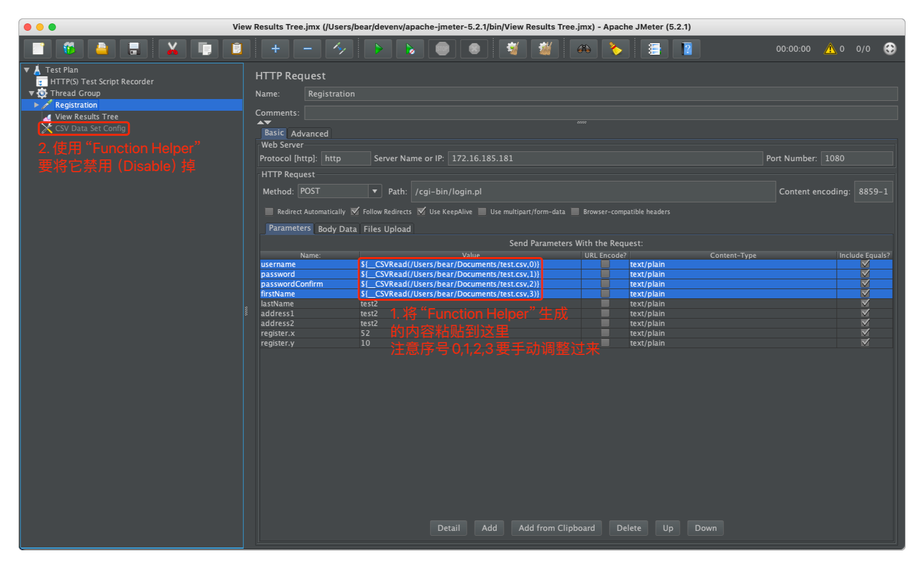Open the Body Data tab

tap(337, 229)
